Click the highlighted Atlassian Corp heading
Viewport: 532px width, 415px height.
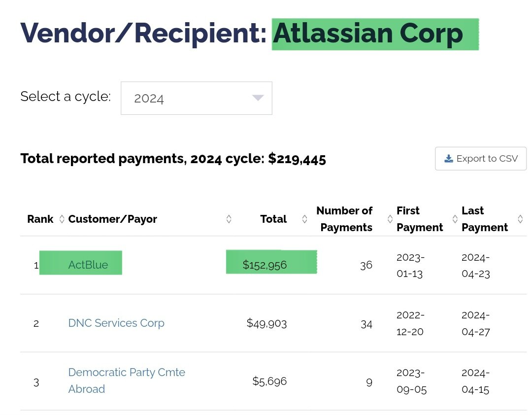[368, 34]
